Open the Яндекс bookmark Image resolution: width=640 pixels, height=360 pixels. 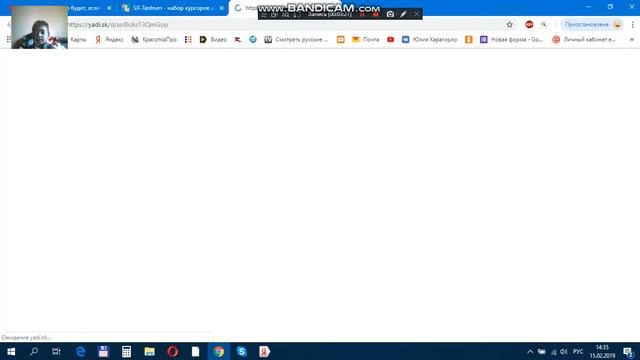point(109,40)
